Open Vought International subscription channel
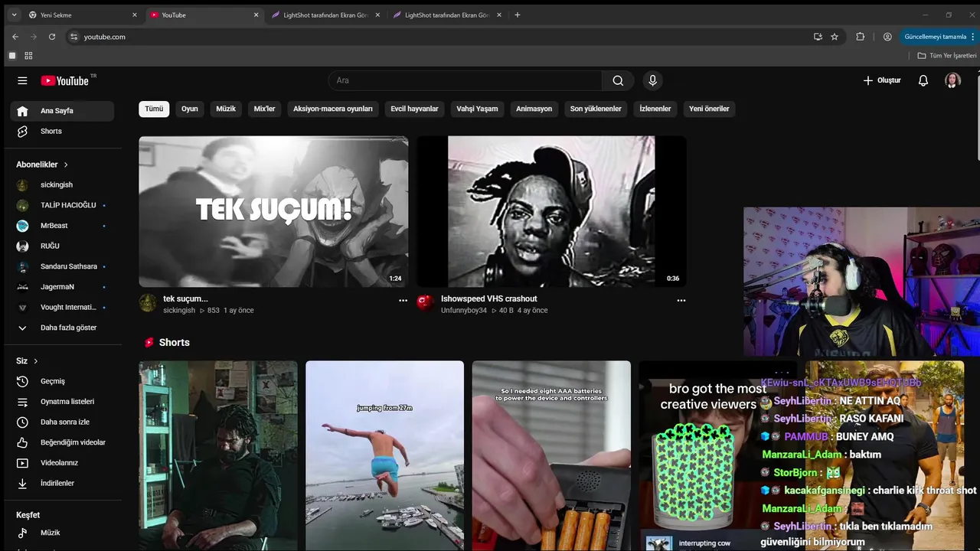This screenshot has width=980, height=551. click(62, 308)
